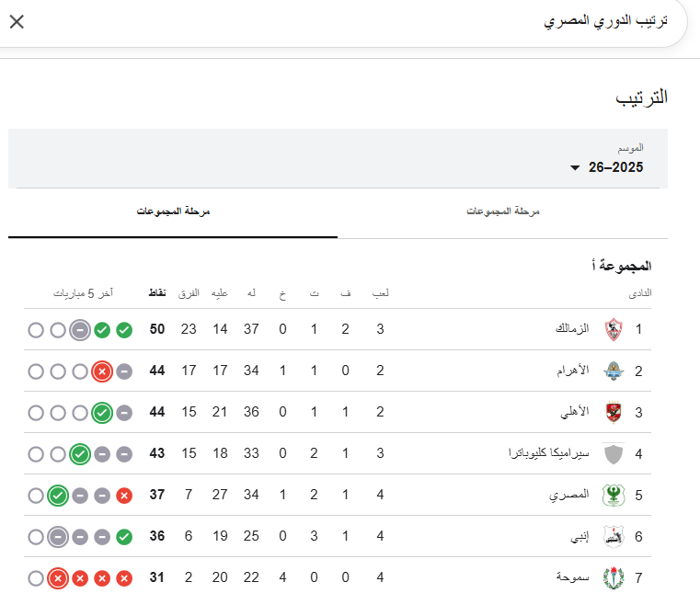This screenshot has width=700, height=605.
Task: Click the الزمالك club logo
Action: (x=614, y=329)
